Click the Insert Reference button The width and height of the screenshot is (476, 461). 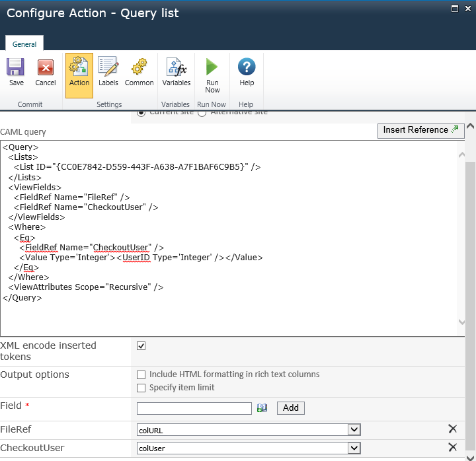coord(420,130)
